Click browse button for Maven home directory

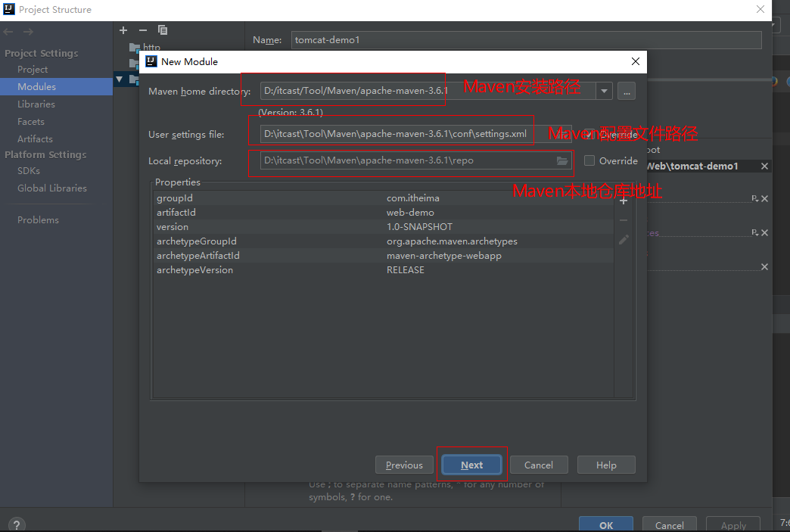pos(626,91)
